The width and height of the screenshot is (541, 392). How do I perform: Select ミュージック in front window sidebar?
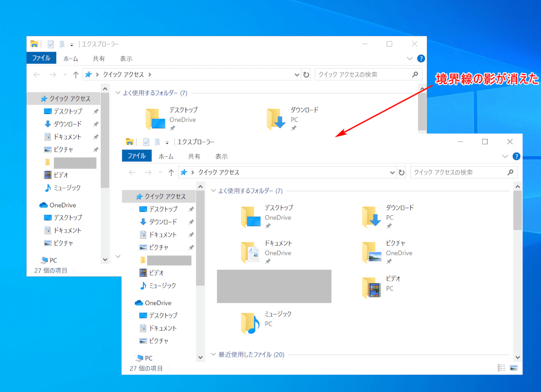click(159, 286)
